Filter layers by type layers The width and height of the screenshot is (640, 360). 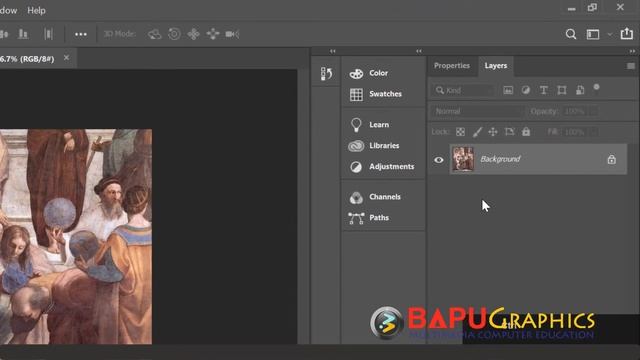click(x=543, y=90)
